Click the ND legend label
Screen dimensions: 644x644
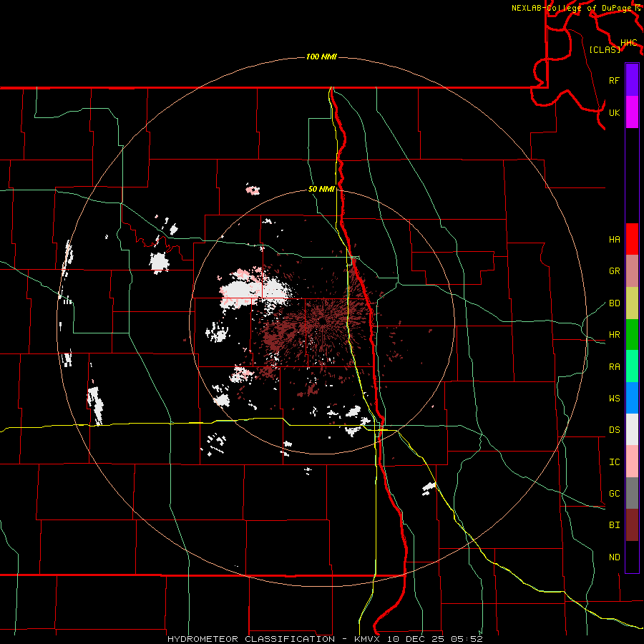click(x=614, y=557)
